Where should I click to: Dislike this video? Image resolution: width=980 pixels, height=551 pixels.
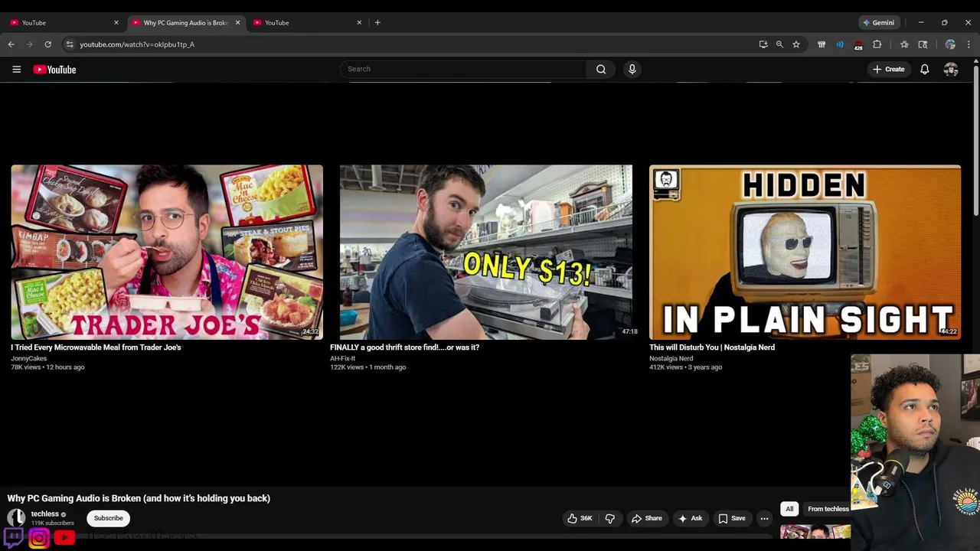[x=610, y=518]
